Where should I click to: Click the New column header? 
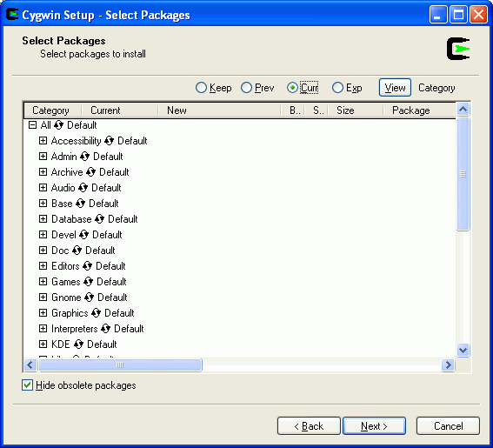(x=219, y=110)
